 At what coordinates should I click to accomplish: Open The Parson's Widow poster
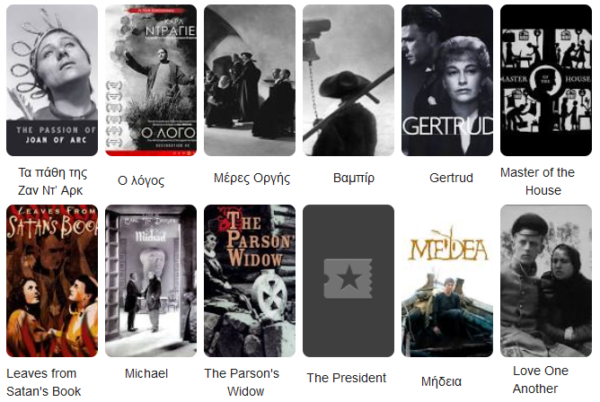click(249, 281)
